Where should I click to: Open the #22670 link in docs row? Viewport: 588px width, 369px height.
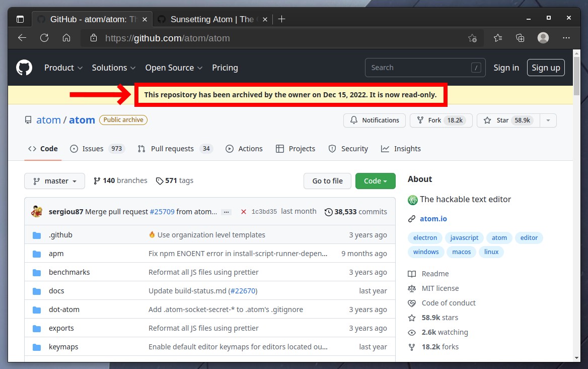tap(243, 291)
